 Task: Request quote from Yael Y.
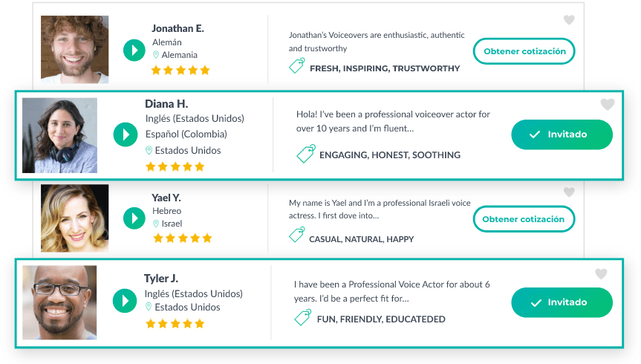[x=524, y=219]
